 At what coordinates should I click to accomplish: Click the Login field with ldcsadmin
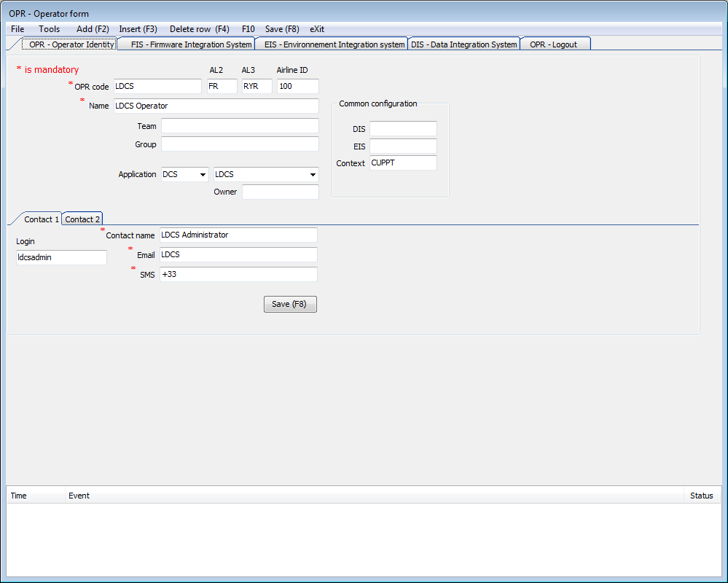(61, 257)
